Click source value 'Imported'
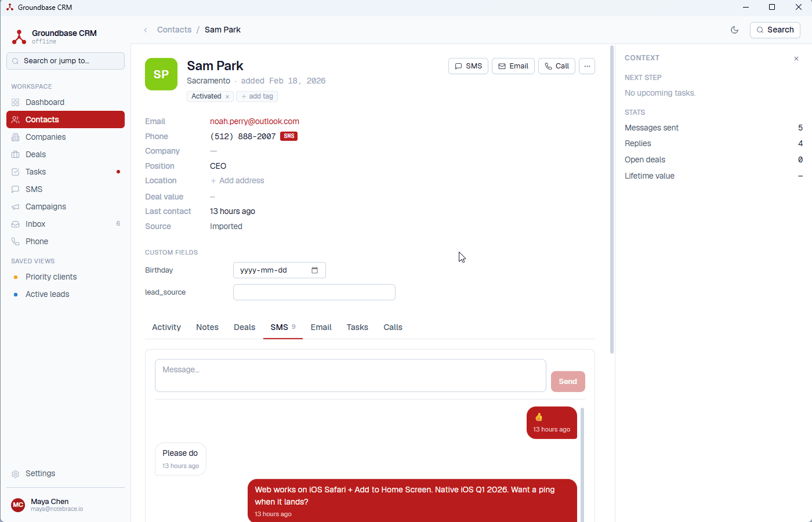812x522 pixels. point(226,226)
